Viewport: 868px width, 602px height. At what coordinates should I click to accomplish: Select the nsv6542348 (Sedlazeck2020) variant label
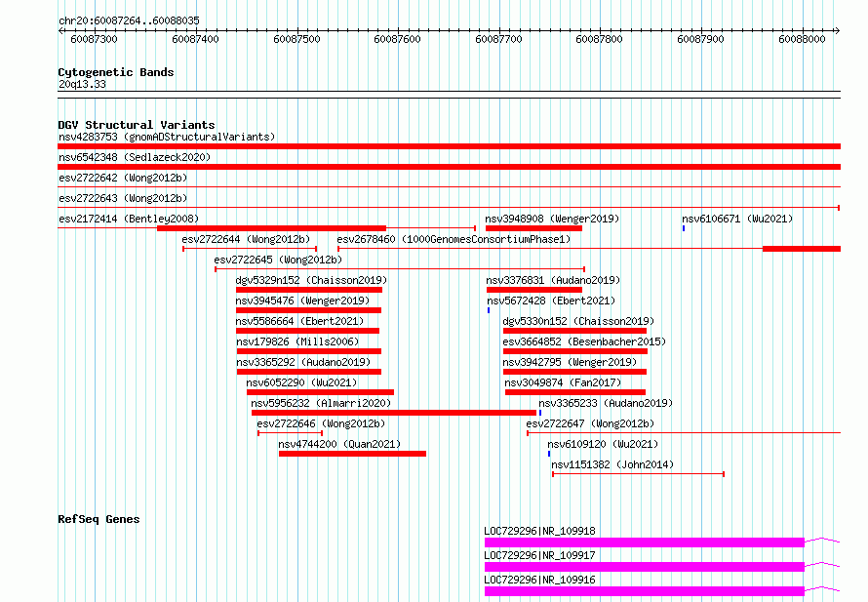tap(135, 157)
